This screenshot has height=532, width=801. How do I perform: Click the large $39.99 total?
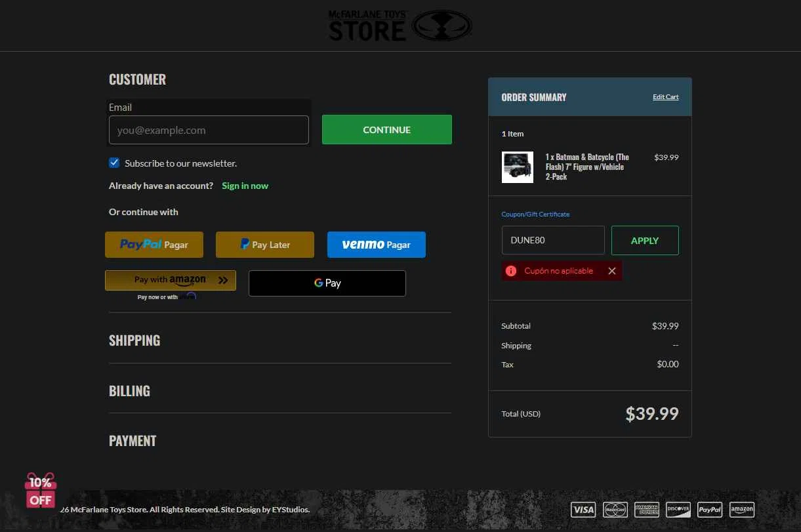pos(652,413)
